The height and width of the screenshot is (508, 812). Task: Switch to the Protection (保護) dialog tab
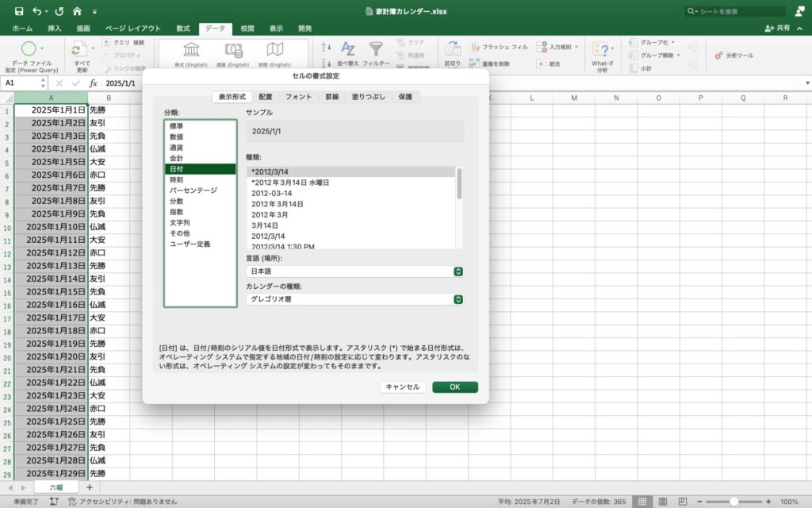405,97
